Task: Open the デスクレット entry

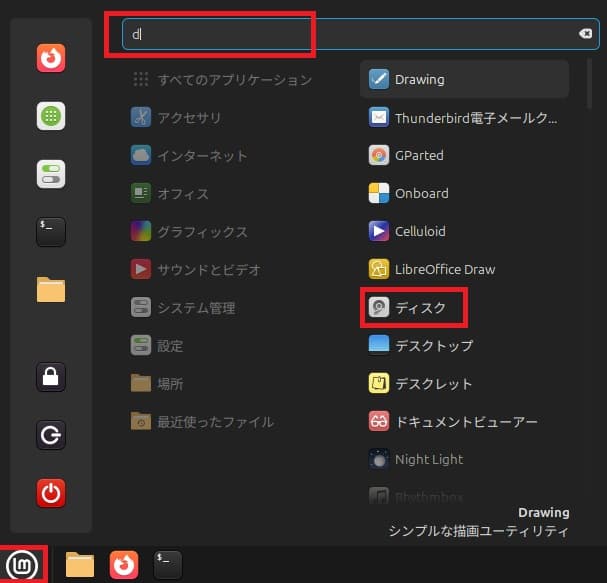Action: pyautogui.click(x=465, y=384)
